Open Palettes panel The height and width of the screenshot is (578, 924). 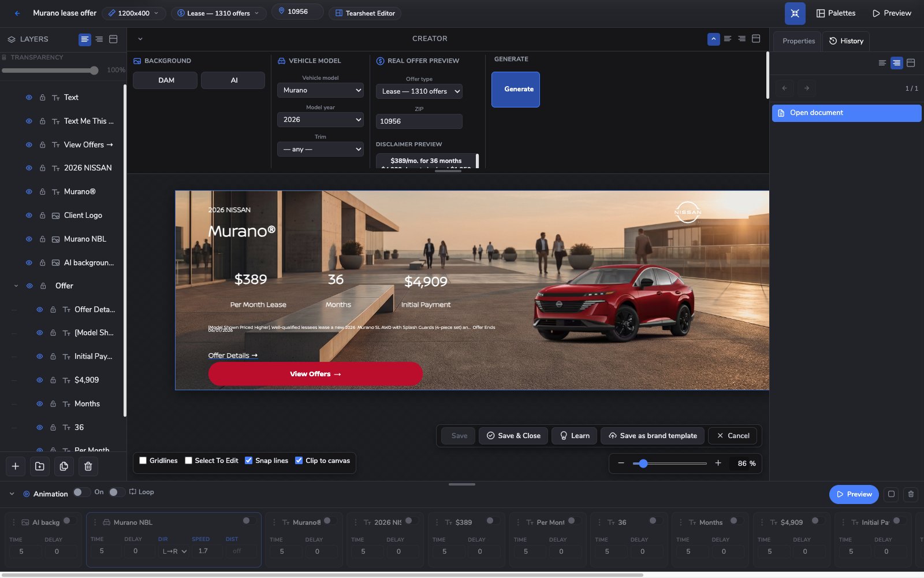pos(836,13)
